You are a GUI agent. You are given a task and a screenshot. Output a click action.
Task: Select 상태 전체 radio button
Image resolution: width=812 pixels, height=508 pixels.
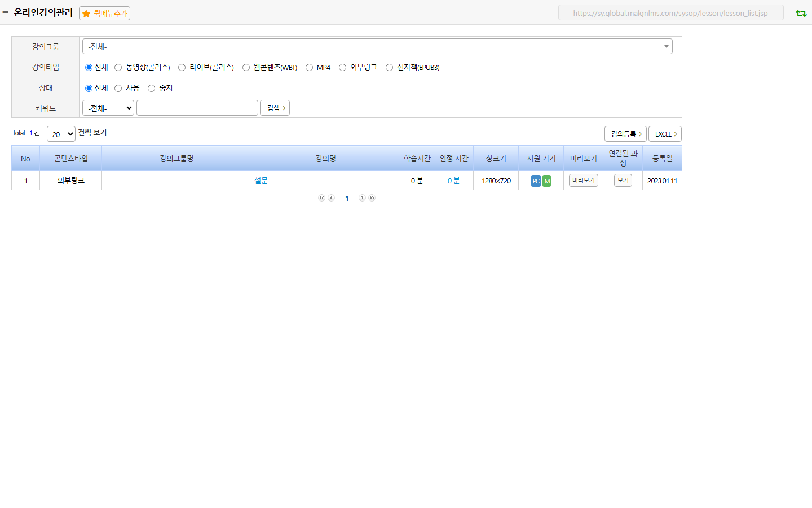pyautogui.click(x=89, y=88)
